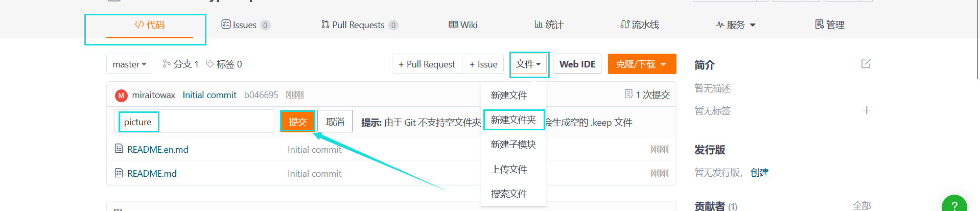Click the tag icon beside 标签

point(209,63)
